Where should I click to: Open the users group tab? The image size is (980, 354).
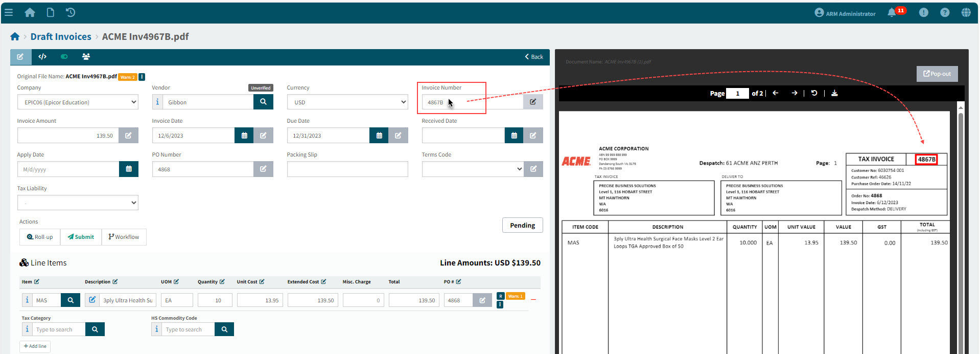click(x=86, y=57)
